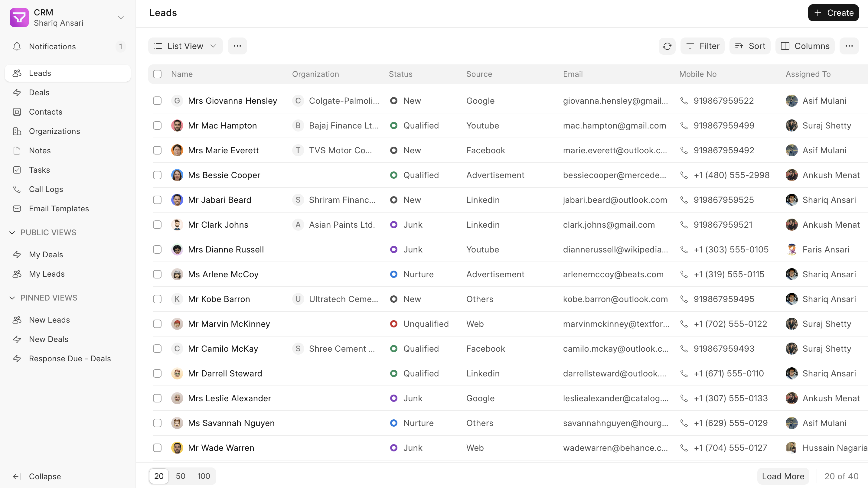868x488 pixels.
Task: Open the List View dropdown
Action: (185, 46)
